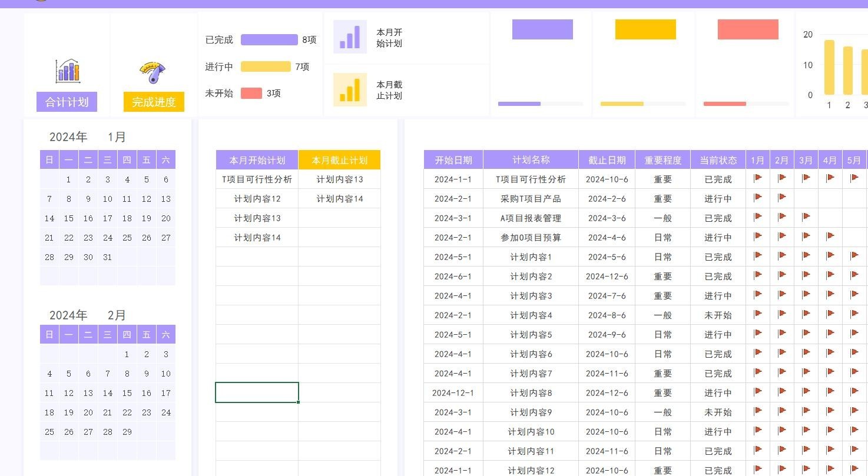Viewport: 868px width, 476px height.
Task: Click the purple bar chart icon beside 本月开始计划
Action: tap(350, 36)
